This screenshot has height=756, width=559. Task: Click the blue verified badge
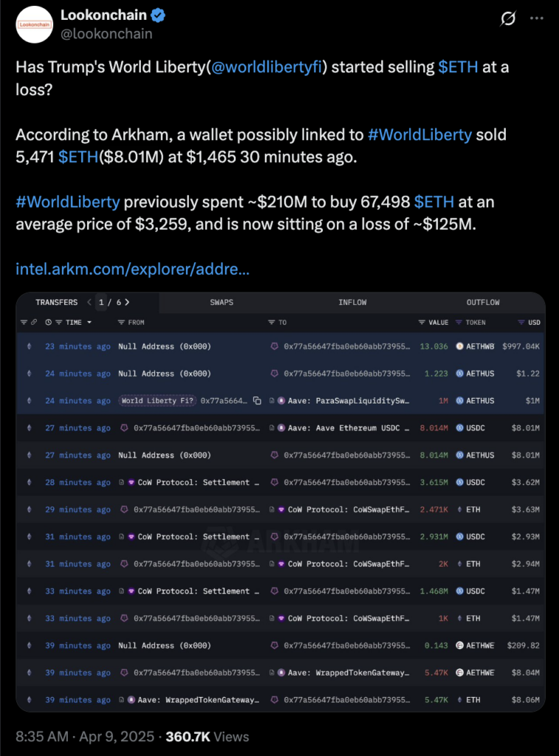click(158, 16)
